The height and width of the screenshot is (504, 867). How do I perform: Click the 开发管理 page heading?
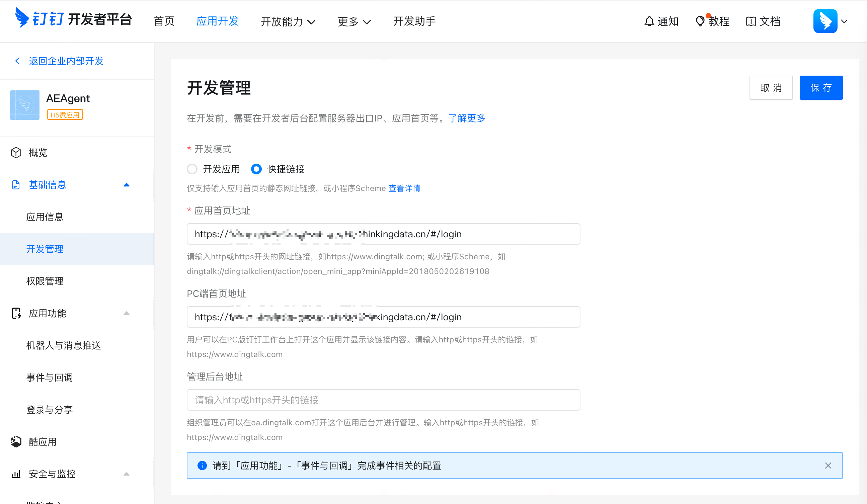tap(219, 87)
